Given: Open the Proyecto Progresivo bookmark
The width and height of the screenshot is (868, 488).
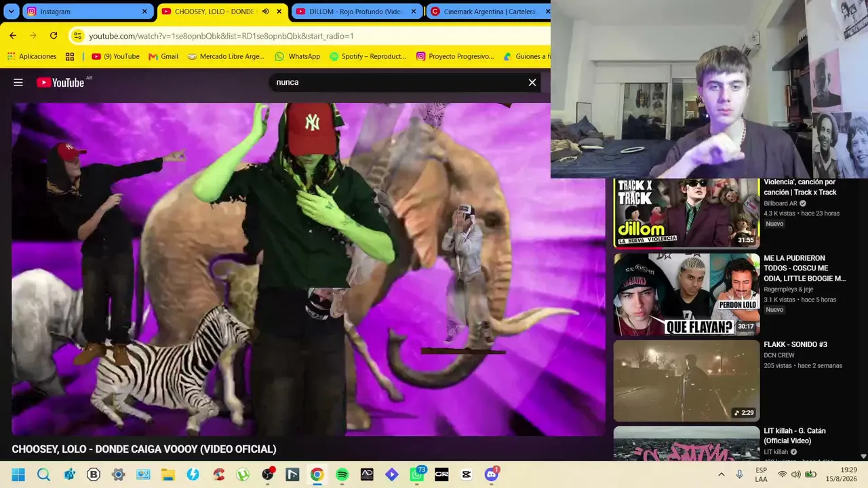Looking at the screenshot, I should pos(455,56).
